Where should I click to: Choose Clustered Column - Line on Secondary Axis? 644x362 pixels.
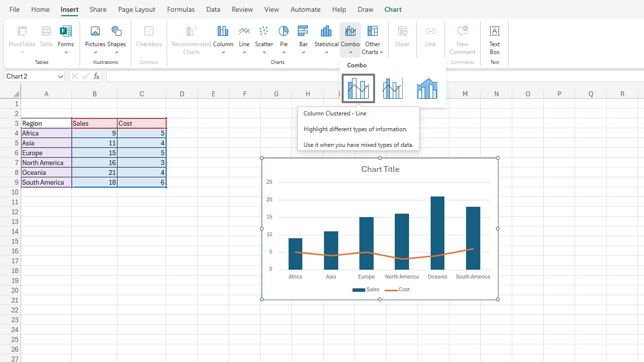tap(392, 88)
